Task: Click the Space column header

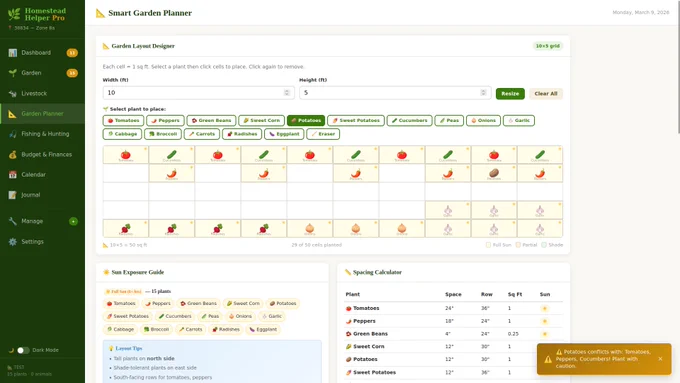Action: (453, 295)
